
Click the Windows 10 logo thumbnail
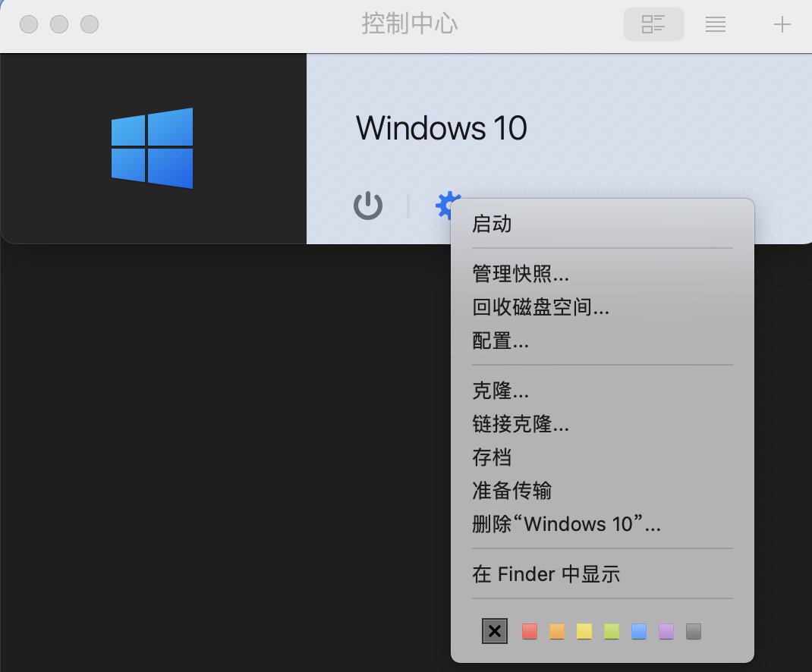[x=153, y=148]
